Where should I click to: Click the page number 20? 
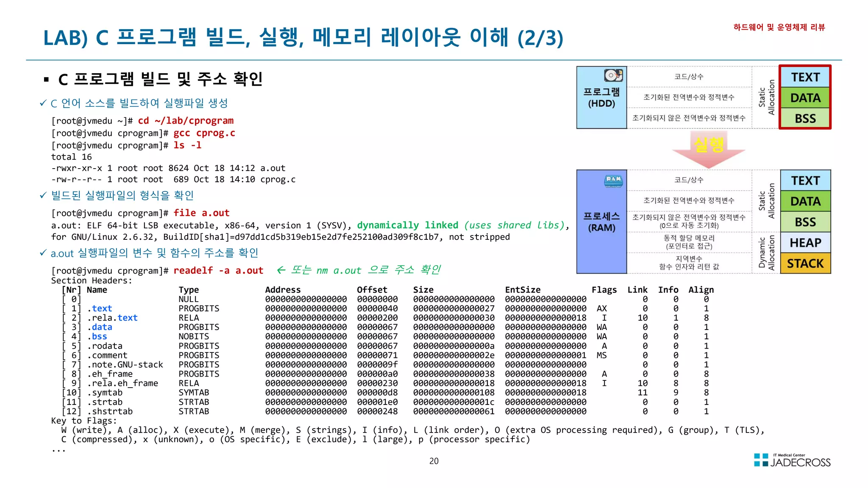[434, 461]
